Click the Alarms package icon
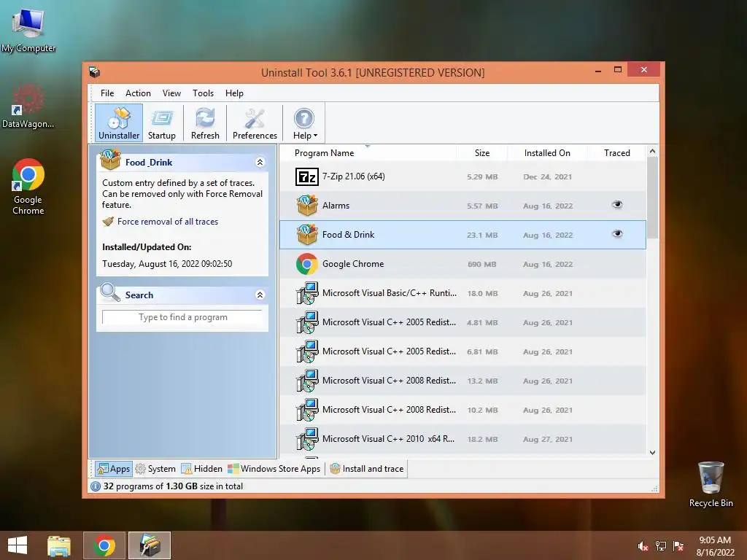This screenshot has height=560, width=747. [307, 205]
